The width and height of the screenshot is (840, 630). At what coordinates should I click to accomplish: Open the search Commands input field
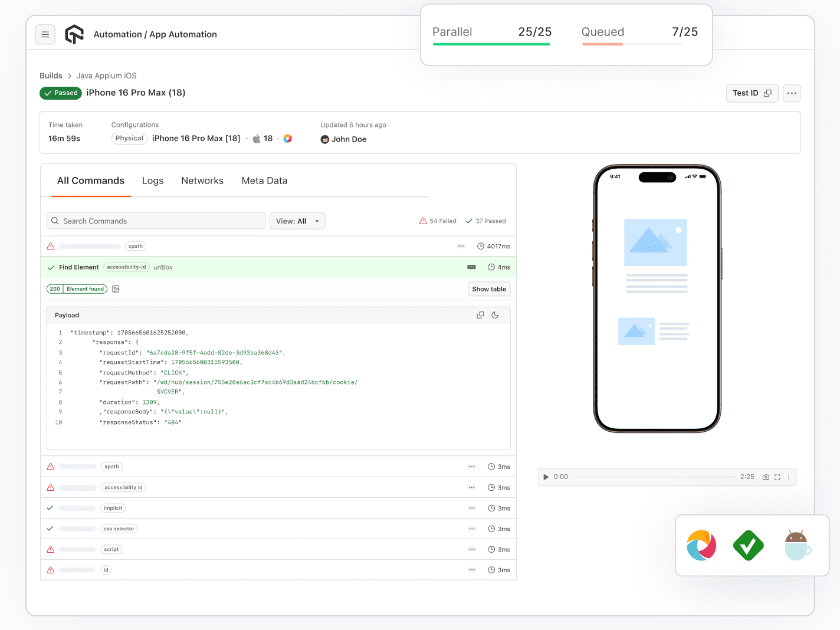pyautogui.click(x=155, y=221)
